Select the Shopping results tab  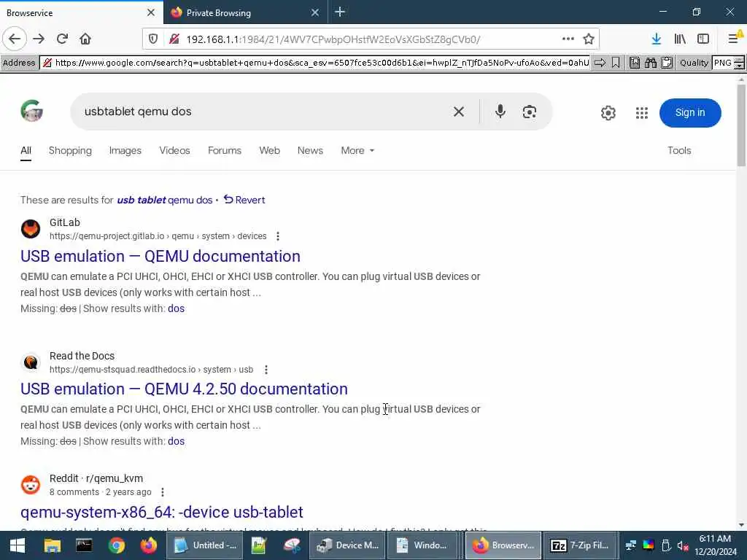(70, 150)
